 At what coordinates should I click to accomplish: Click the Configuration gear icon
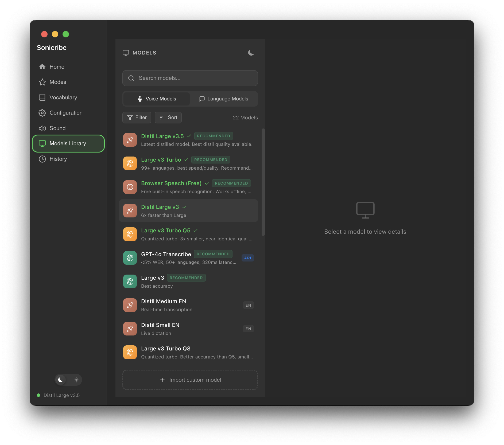42,113
